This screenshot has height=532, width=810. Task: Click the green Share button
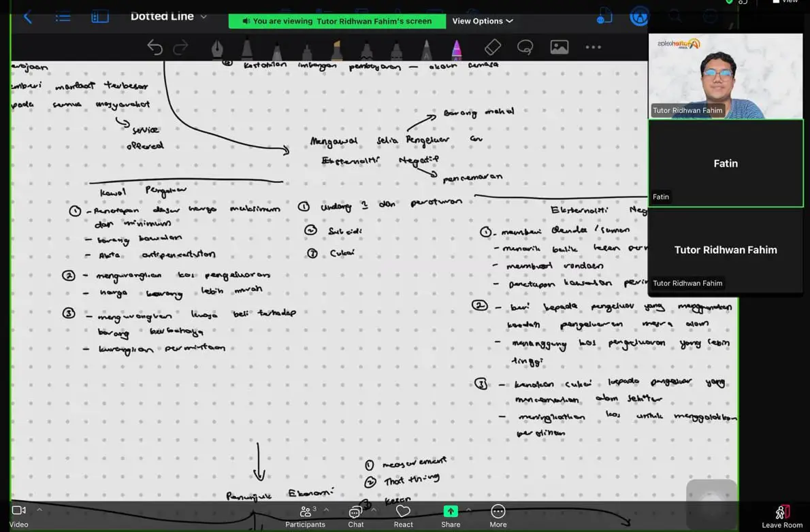451,516
